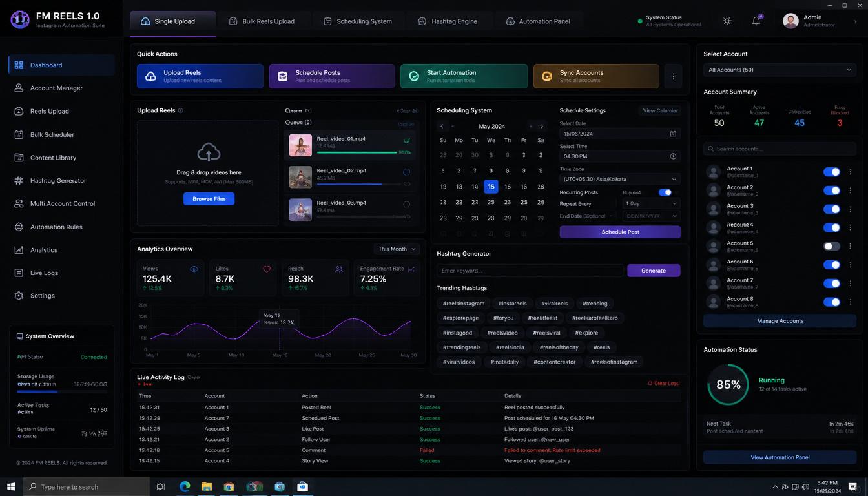Open Live Logs in sidebar
Viewport: 868px width, 496px height.
61,273
